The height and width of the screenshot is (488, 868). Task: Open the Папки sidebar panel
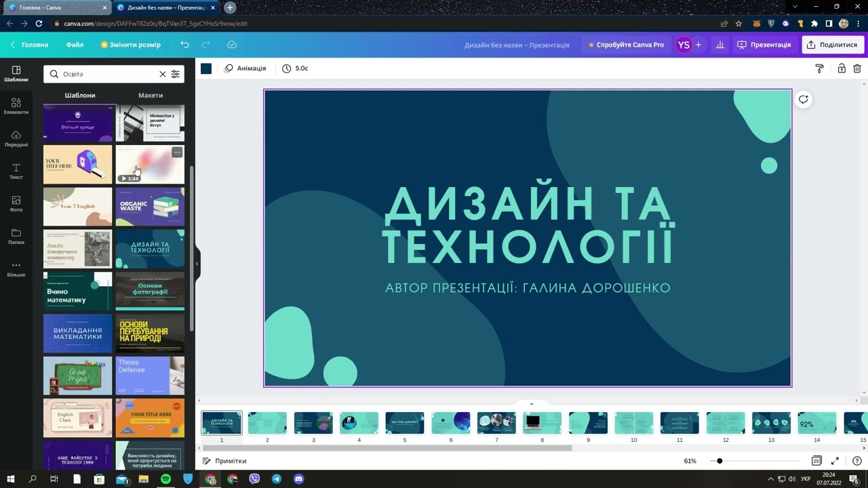(x=16, y=237)
